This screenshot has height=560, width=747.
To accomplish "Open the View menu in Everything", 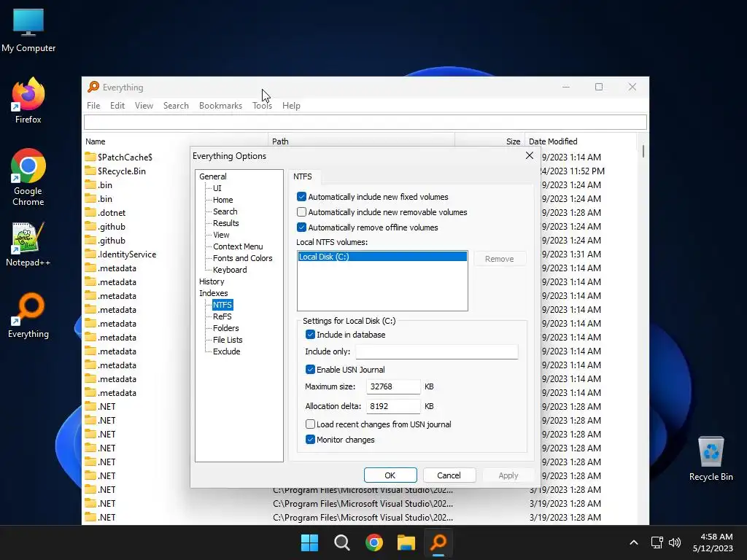I will pos(144,105).
